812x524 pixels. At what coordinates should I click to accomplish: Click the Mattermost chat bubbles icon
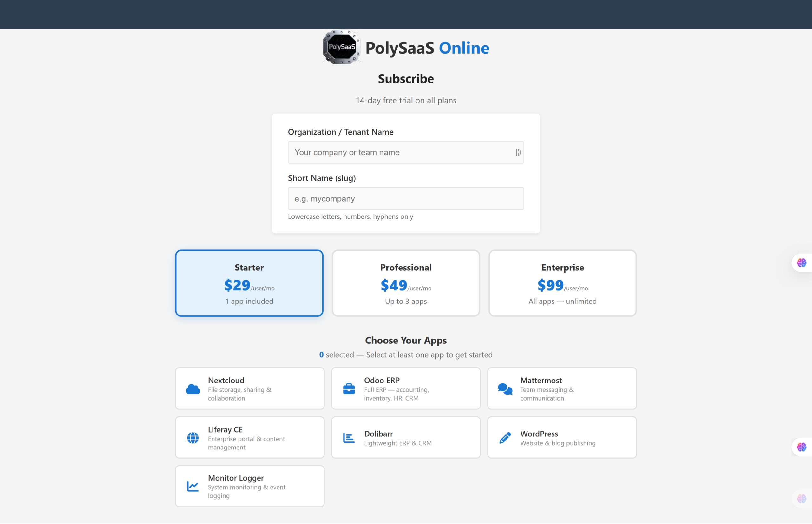(x=505, y=388)
